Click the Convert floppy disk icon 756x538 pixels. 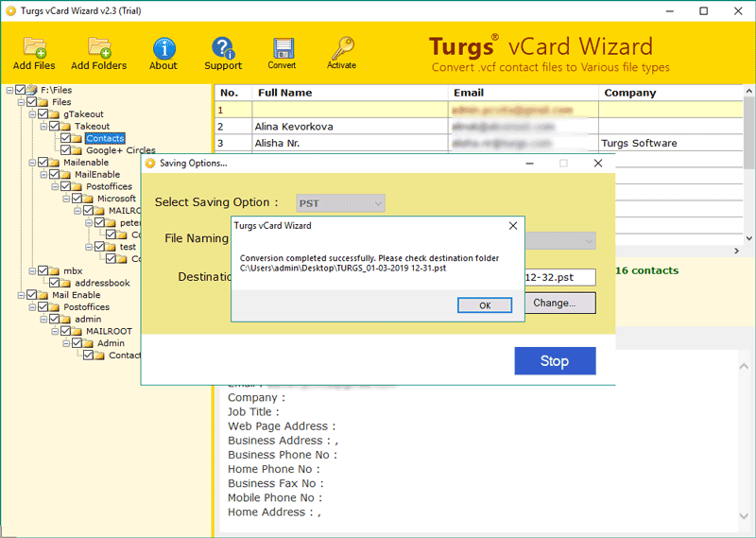coord(283,48)
